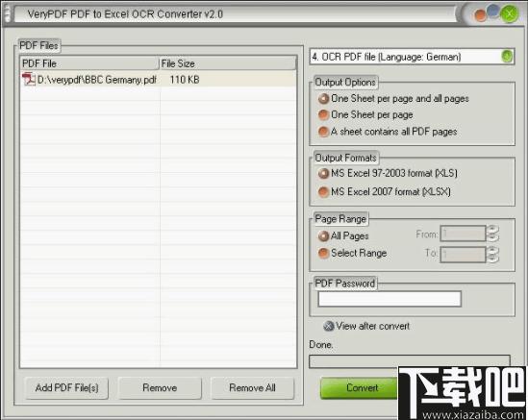The image size is (528, 420).
Task: Click the grip handle left of title
Action: tap(7, 13)
